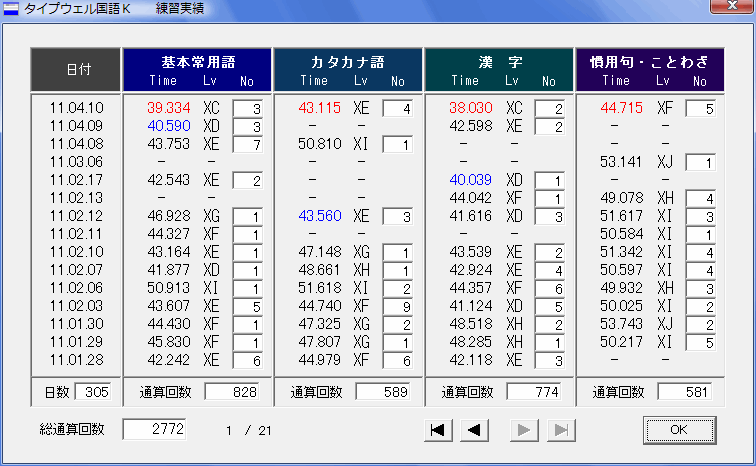Click blue time 43.560

coord(319,216)
